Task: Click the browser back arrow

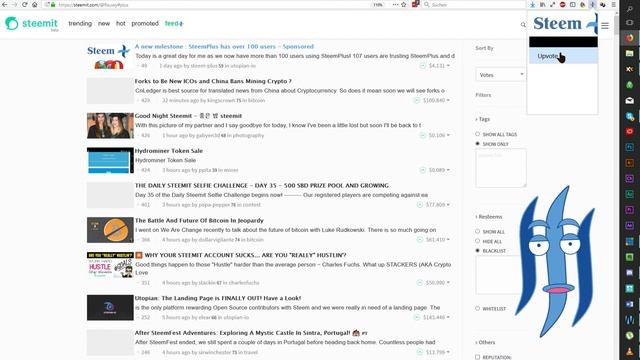Action: [4, 4]
